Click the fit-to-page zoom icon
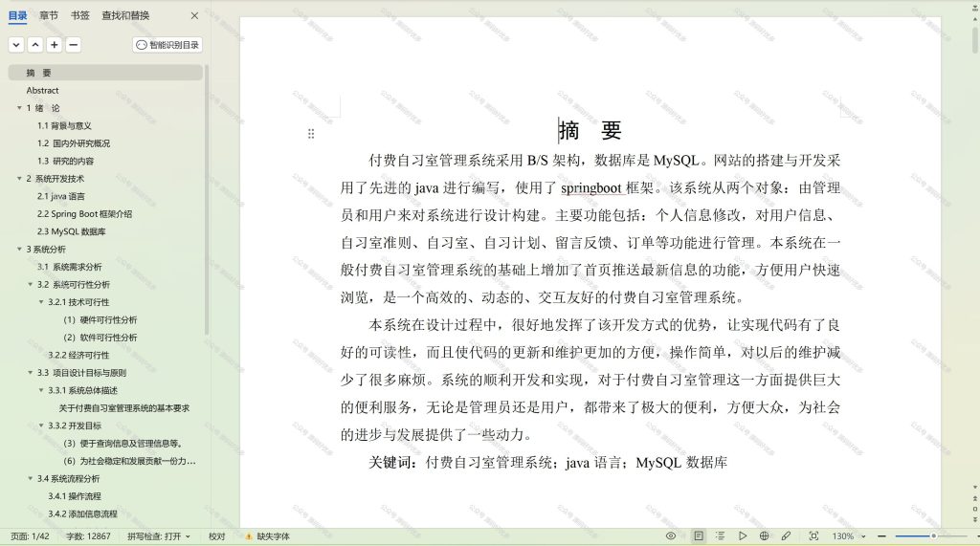The height and width of the screenshot is (546, 980). pos(813,536)
